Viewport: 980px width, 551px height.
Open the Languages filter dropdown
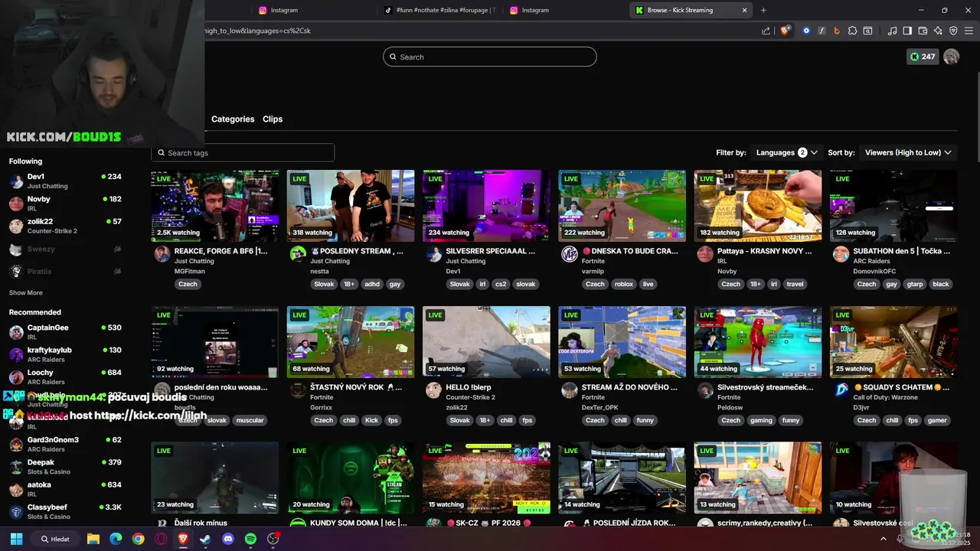click(x=787, y=152)
